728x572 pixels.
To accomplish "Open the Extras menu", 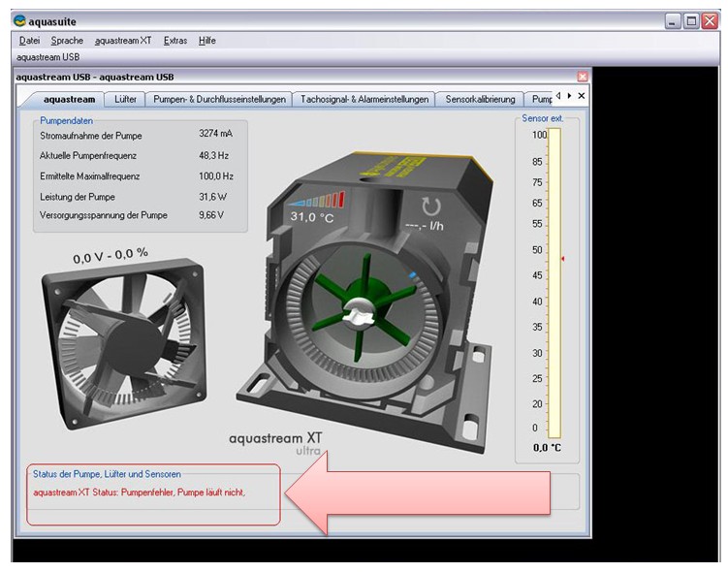I will click(175, 41).
